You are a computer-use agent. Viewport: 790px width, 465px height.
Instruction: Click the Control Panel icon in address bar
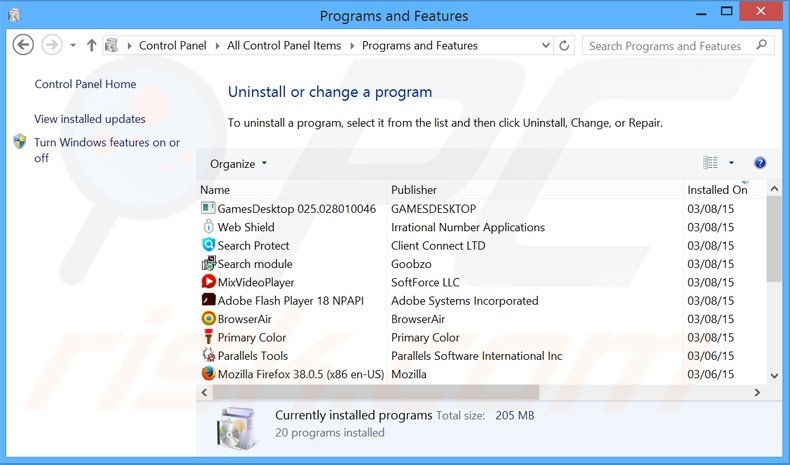(111, 45)
